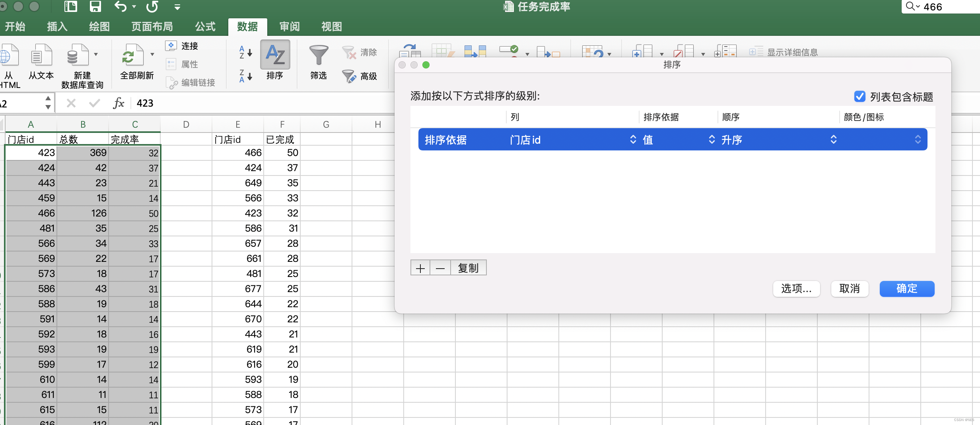Image resolution: width=980 pixels, height=425 pixels.
Task: Click the formula bar showing 423
Action: tap(262, 103)
